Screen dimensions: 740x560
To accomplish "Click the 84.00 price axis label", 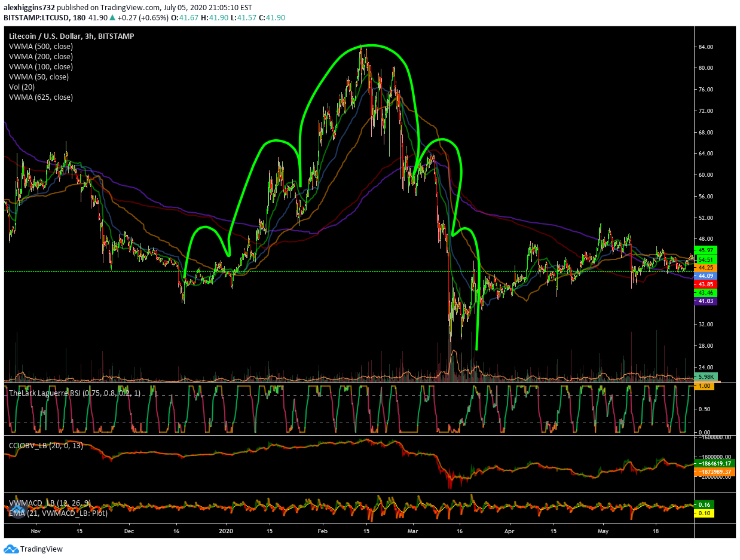I will point(707,47).
